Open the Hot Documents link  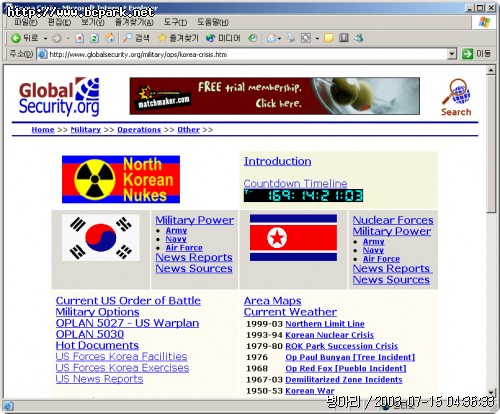(x=97, y=345)
